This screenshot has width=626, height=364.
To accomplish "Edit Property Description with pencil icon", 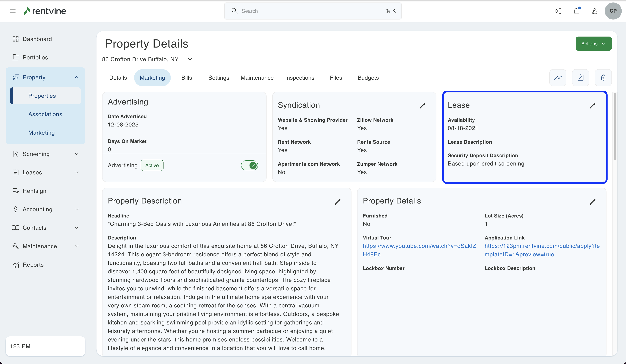I will [337, 202].
